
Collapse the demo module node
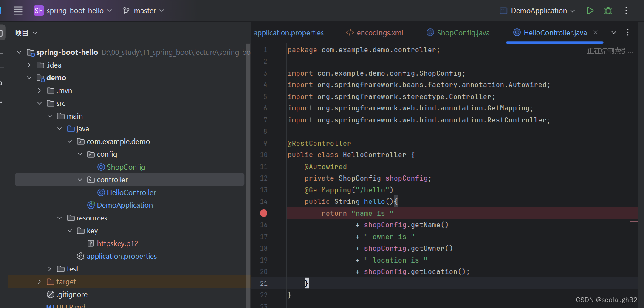click(29, 78)
